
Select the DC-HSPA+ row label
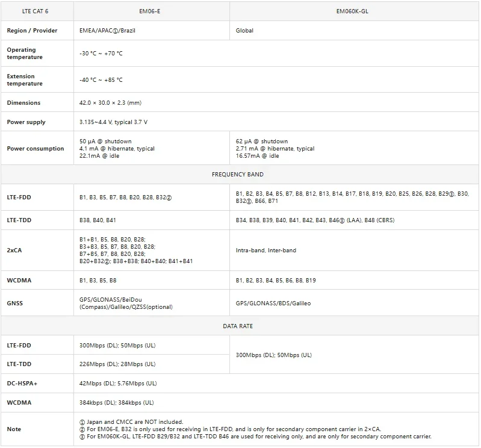(x=22, y=384)
